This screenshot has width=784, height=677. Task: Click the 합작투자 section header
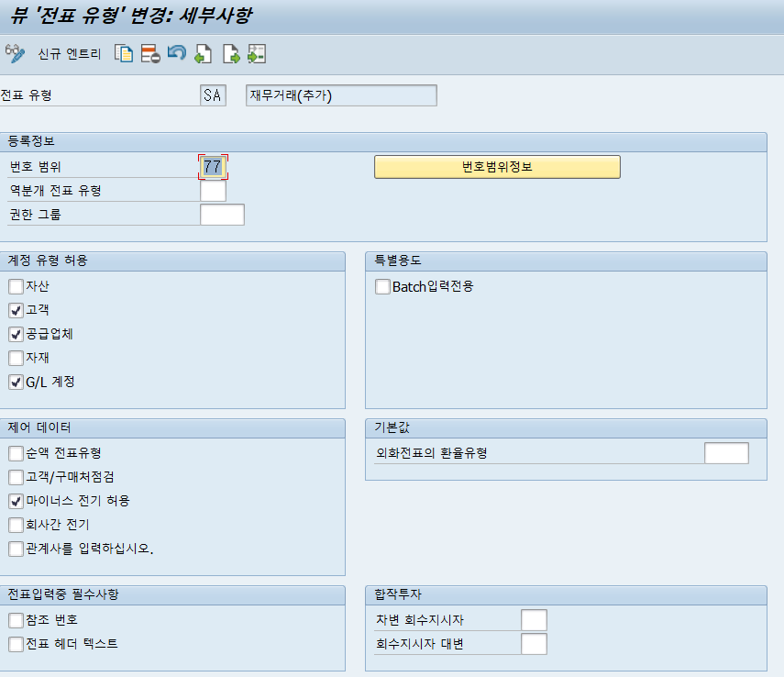tap(566, 594)
